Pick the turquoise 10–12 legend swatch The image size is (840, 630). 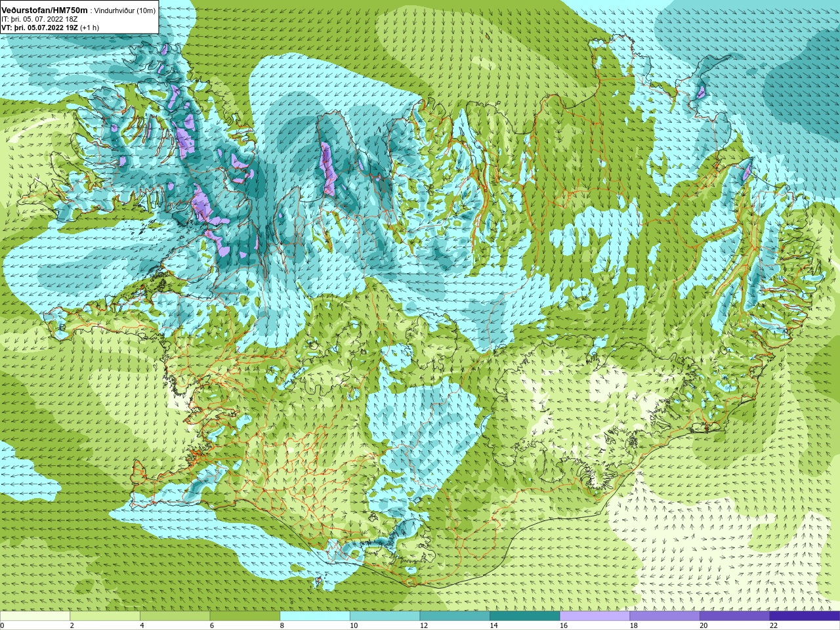click(x=385, y=616)
